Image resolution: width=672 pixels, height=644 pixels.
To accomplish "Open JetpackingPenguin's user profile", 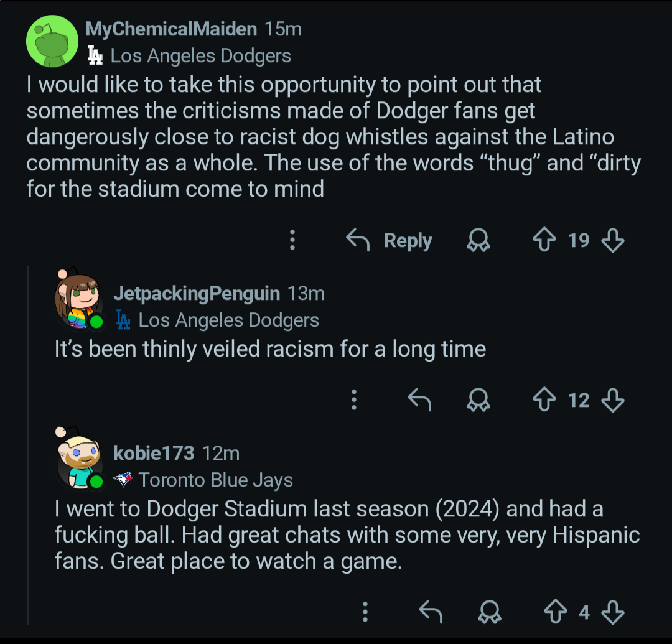I will click(x=197, y=293).
